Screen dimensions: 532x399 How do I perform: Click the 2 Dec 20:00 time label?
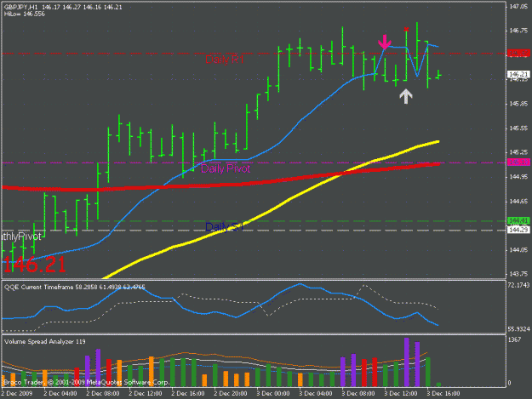pyautogui.click(x=231, y=394)
